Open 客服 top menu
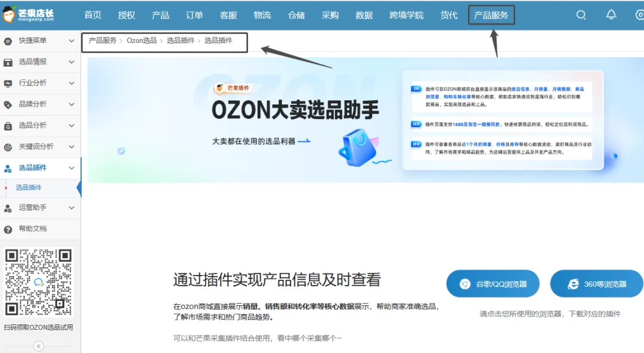644x353 pixels. click(228, 15)
